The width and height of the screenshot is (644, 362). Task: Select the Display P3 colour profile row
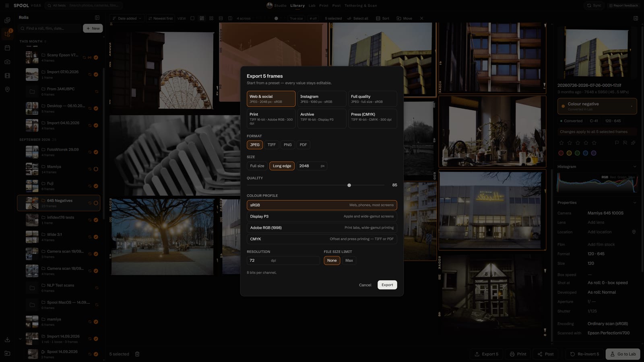322,216
